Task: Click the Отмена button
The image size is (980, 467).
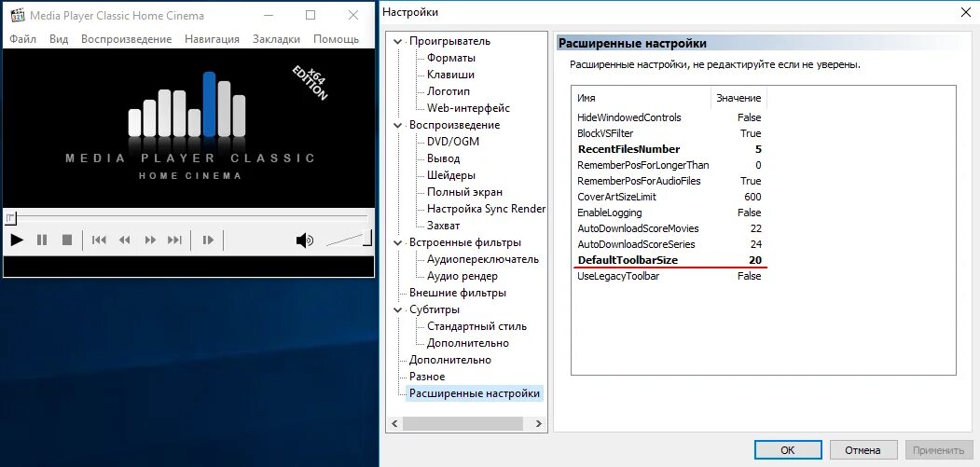Action: coord(863,450)
